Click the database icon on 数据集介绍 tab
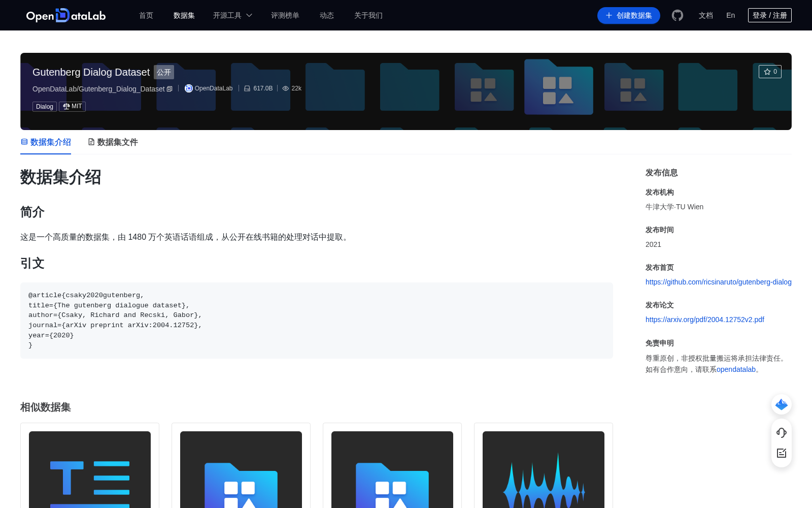 [24, 142]
